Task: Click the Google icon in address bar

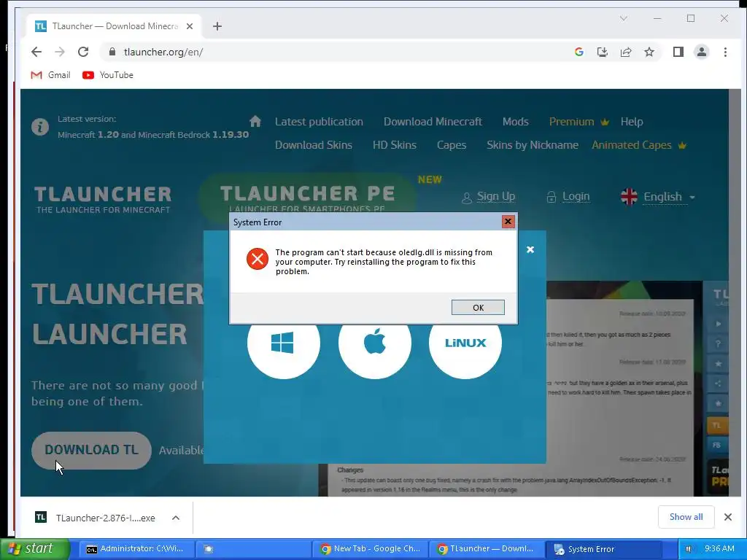Action: click(578, 52)
